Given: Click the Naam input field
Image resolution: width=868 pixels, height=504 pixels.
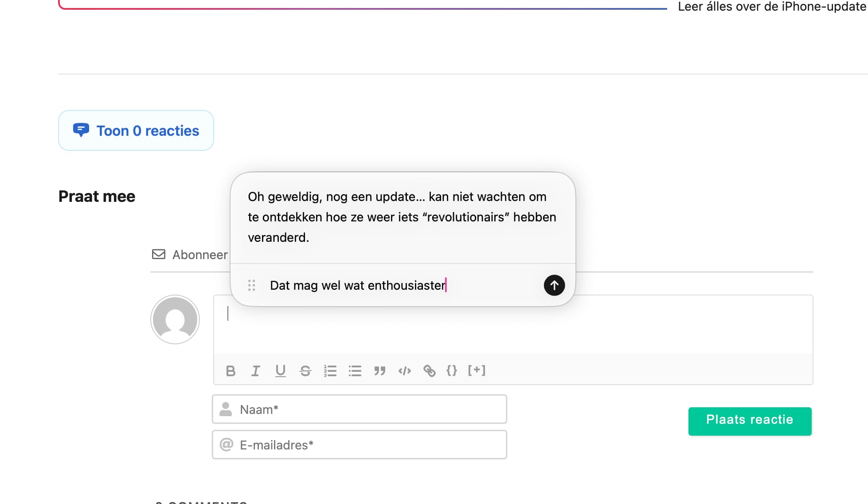Looking at the screenshot, I should [x=359, y=409].
